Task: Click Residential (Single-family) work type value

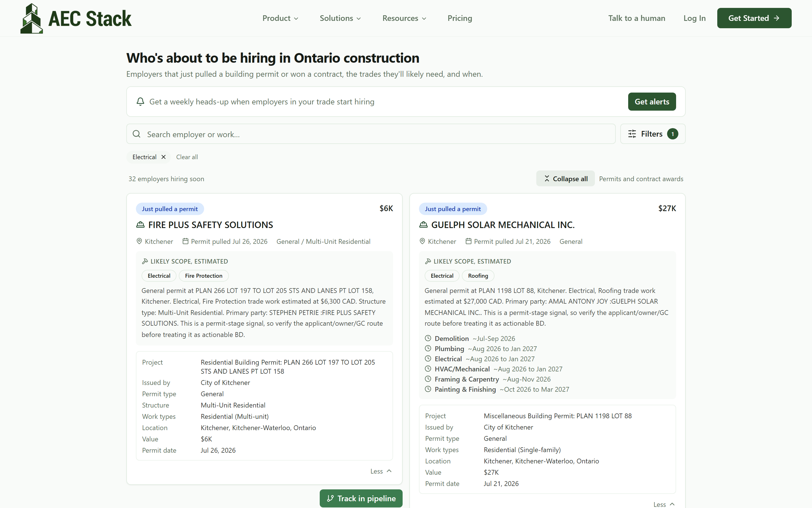Action: (522, 450)
